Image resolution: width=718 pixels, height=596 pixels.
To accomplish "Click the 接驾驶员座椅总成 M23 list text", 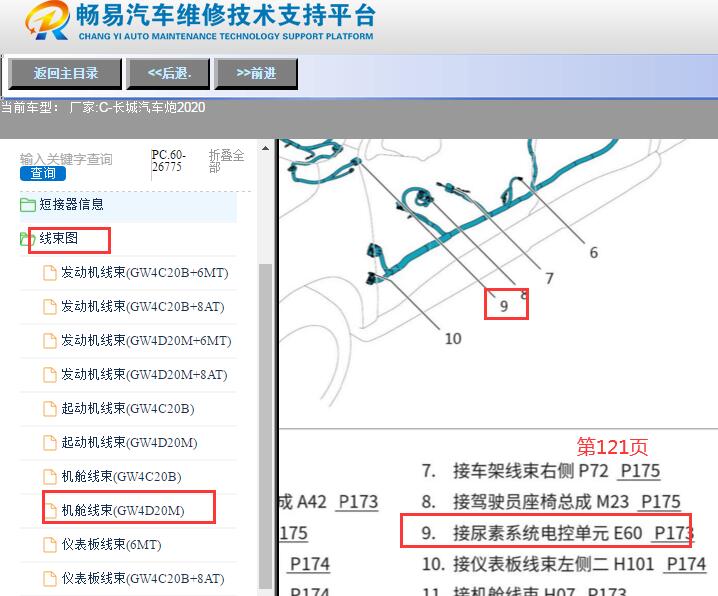I will 541,502.
